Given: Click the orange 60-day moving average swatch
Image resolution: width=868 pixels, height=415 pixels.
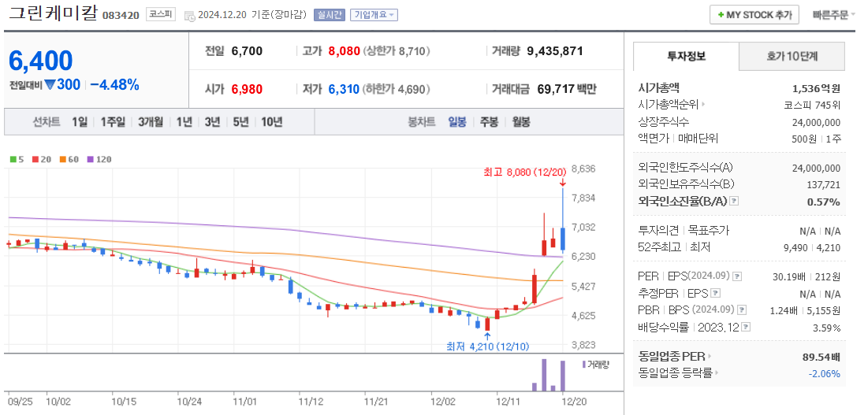Looking at the screenshot, I should [x=62, y=159].
